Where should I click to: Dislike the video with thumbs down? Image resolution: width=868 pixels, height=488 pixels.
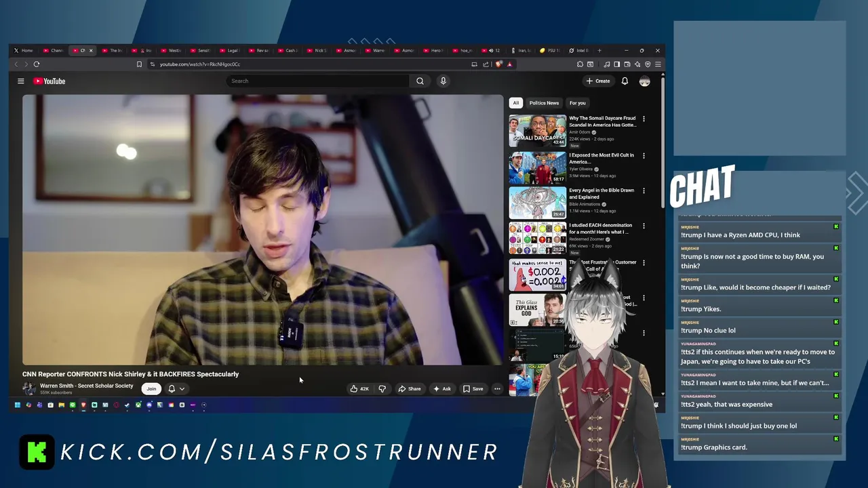coord(382,388)
